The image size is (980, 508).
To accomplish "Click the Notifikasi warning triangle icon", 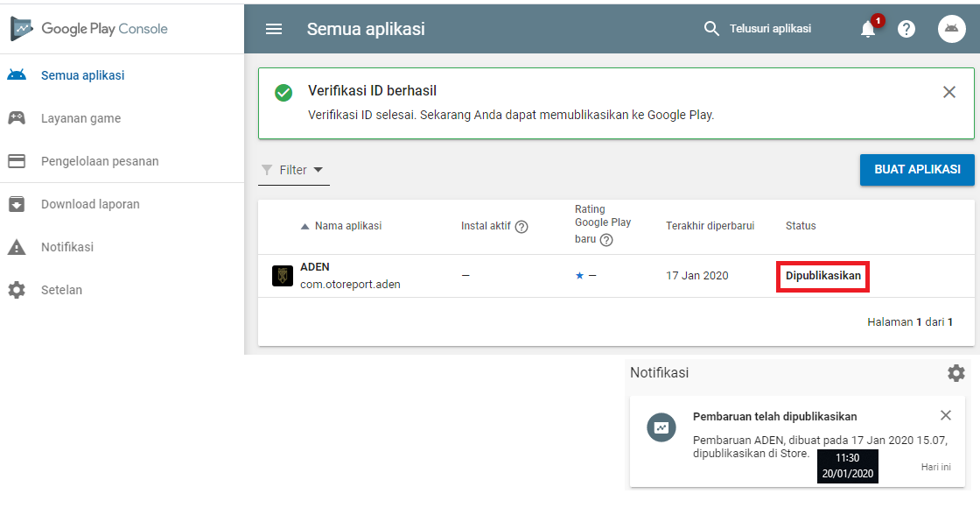I will [x=17, y=247].
